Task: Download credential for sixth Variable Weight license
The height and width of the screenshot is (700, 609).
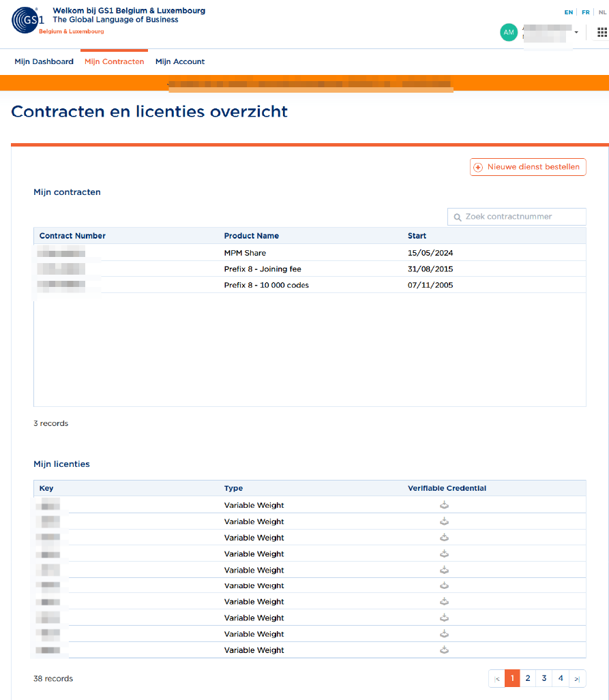Action: (x=444, y=585)
